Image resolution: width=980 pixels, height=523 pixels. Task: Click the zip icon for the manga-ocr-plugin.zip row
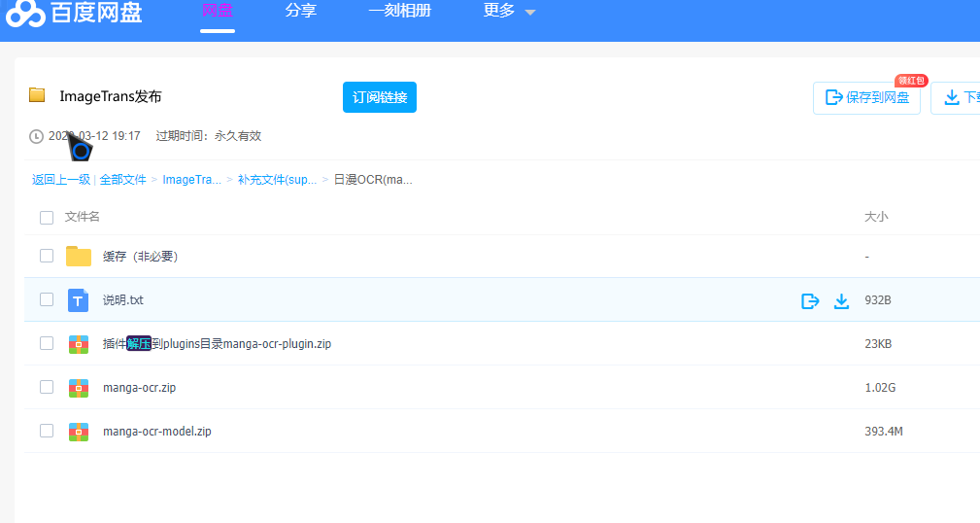pos(78,344)
